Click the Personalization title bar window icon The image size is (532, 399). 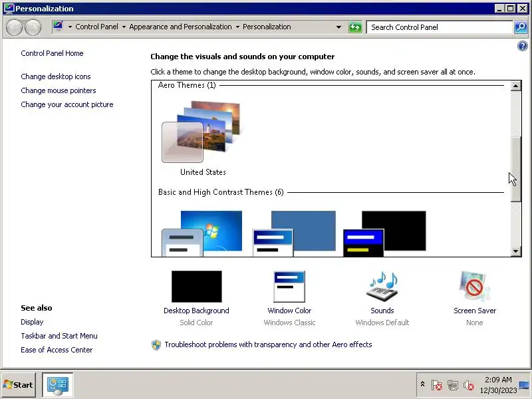click(x=9, y=8)
